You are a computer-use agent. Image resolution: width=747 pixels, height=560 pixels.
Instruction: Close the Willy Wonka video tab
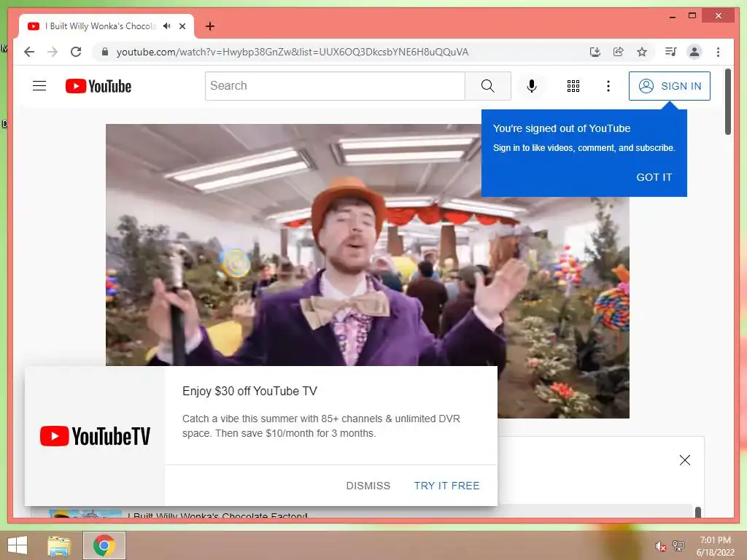[182, 26]
